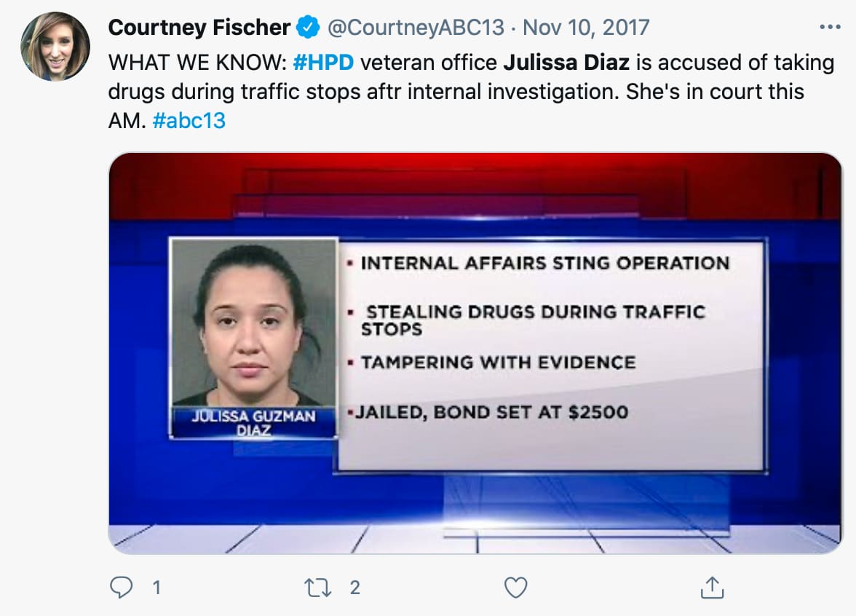Image resolution: width=856 pixels, height=616 pixels.
Task: Open the share tweet icon
Action: pos(711,587)
